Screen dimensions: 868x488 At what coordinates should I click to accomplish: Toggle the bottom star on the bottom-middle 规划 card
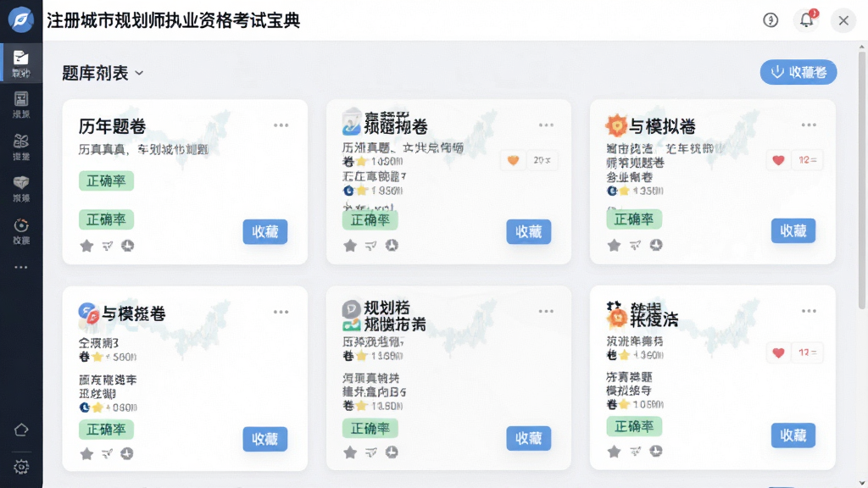tap(350, 452)
